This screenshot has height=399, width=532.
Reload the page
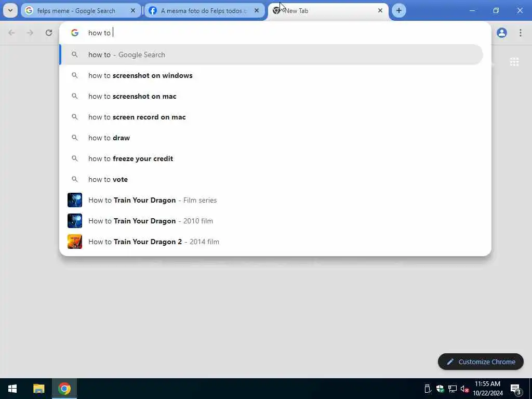(x=49, y=33)
